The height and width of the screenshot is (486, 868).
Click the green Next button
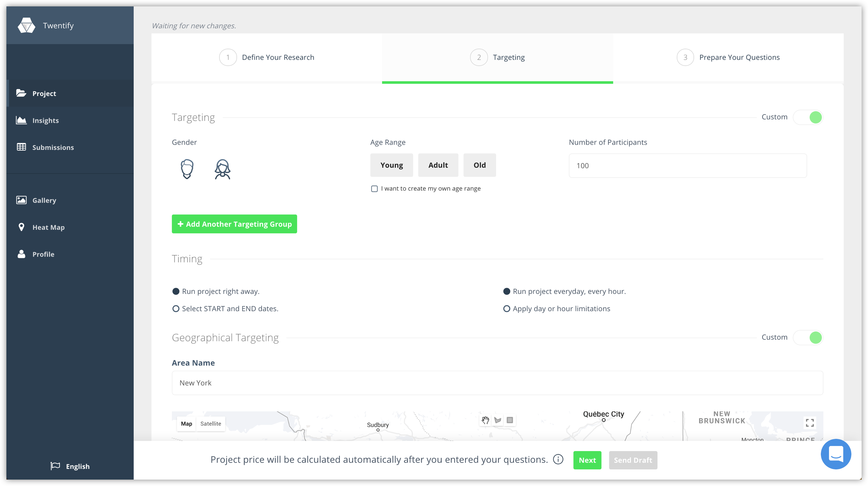[587, 460]
